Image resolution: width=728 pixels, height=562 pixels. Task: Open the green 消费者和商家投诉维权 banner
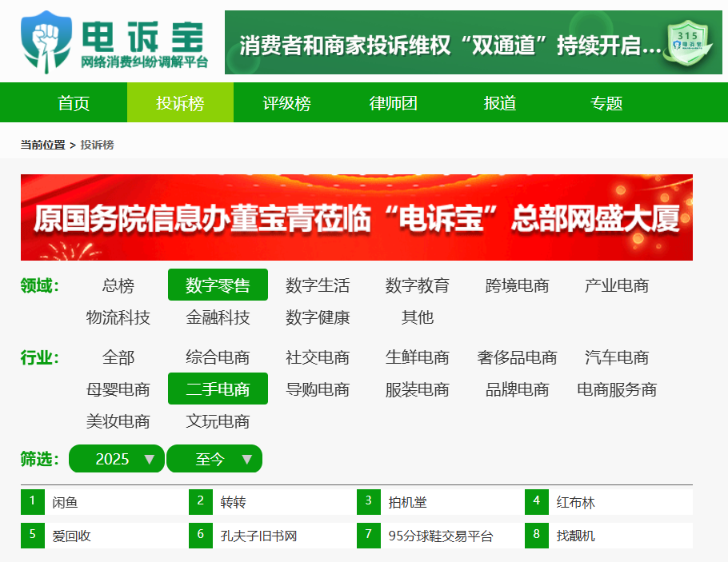tap(473, 42)
